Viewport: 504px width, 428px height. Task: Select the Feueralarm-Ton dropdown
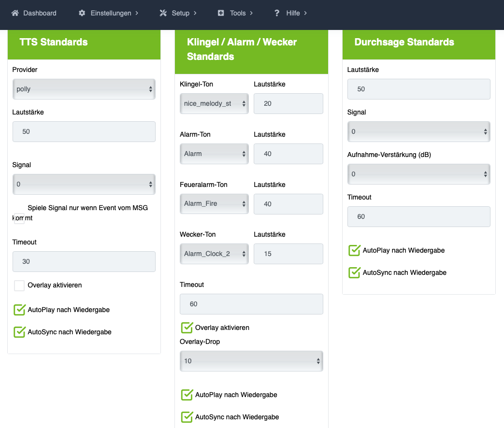pyautogui.click(x=214, y=204)
